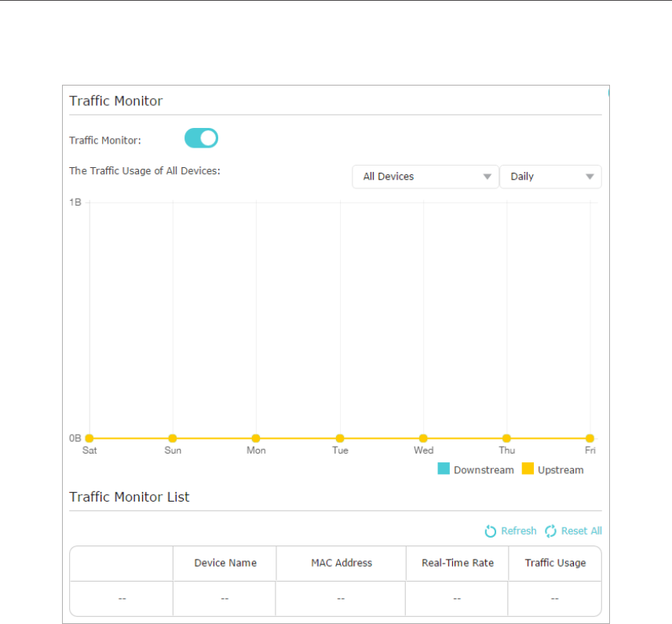
Task: Click the Real-Time Rate column header
Action: [457, 563]
